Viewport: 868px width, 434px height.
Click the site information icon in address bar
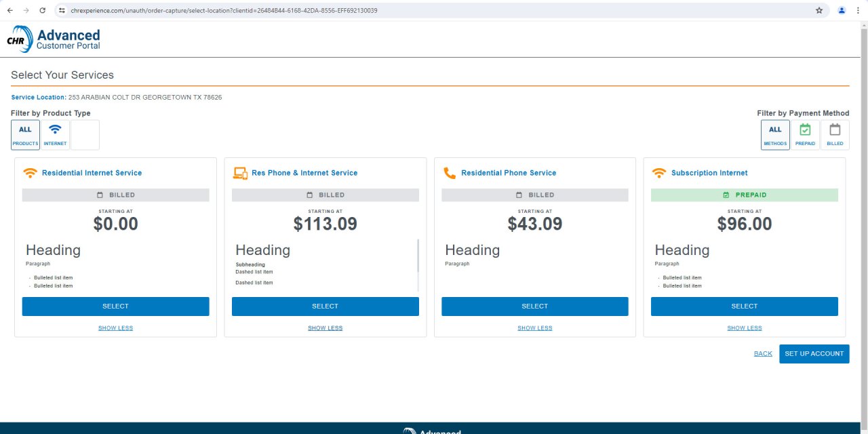click(62, 10)
